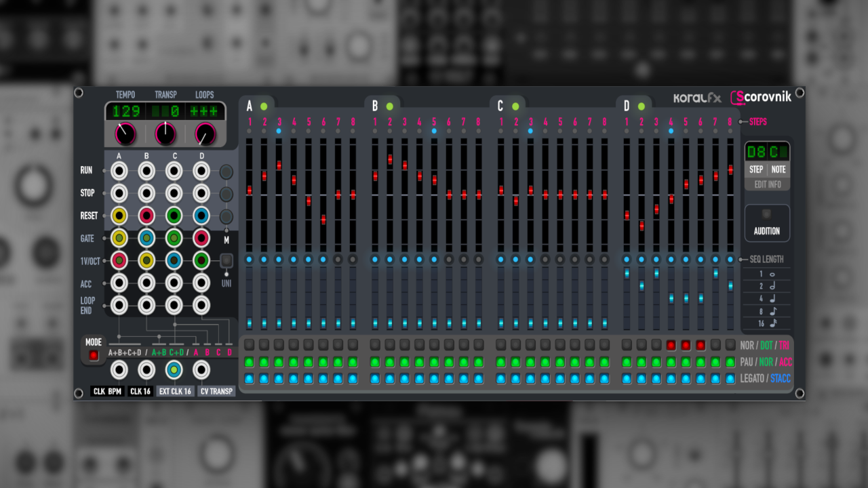Toggle sequence C enable LED
Image resolution: width=868 pixels, height=488 pixels.
515,106
